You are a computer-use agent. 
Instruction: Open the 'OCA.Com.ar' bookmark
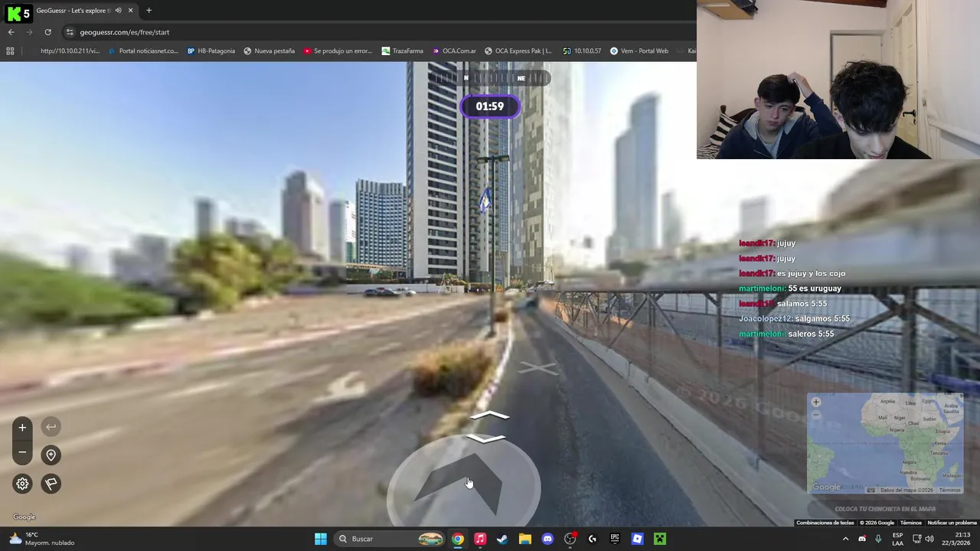[454, 51]
